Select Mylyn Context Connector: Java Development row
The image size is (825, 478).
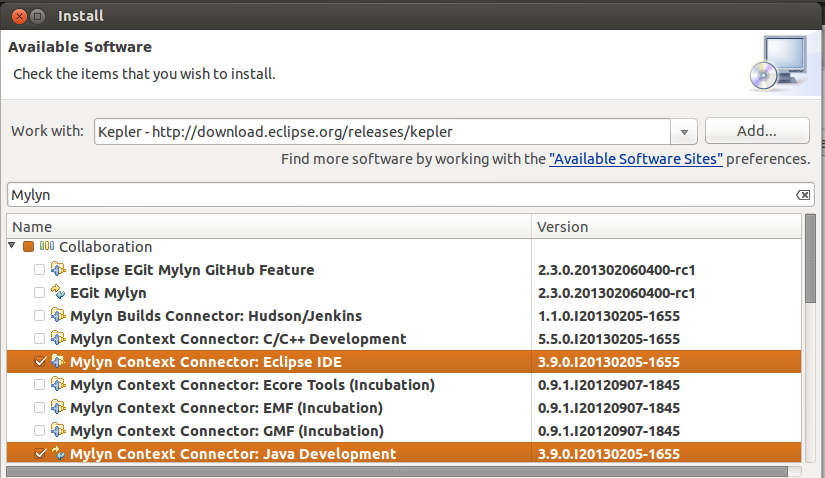point(404,453)
